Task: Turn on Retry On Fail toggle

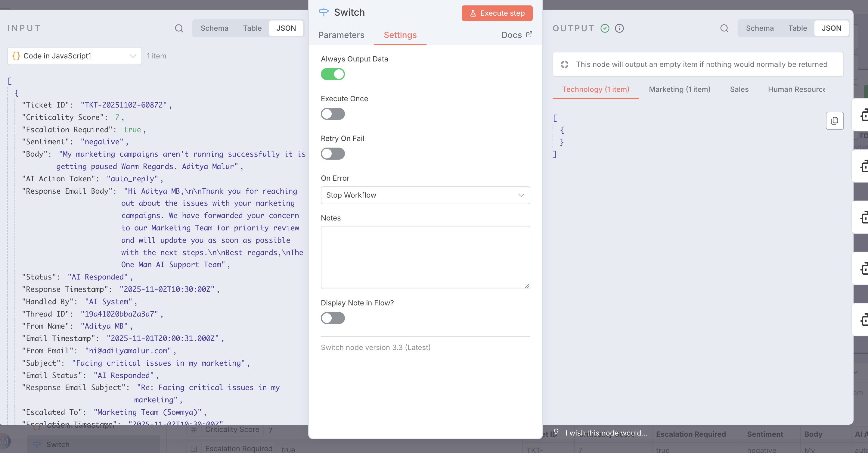Action: coord(333,154)
